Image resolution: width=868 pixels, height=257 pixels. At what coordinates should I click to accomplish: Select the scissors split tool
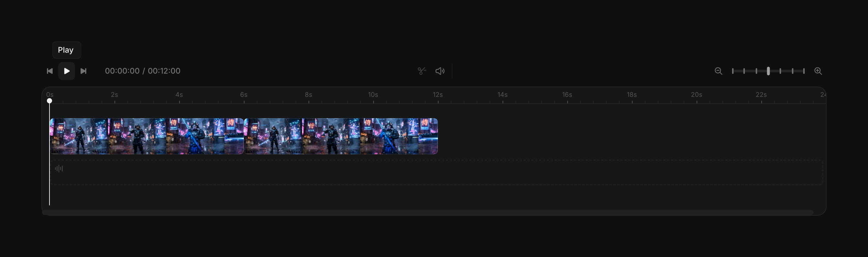(422, 71)
